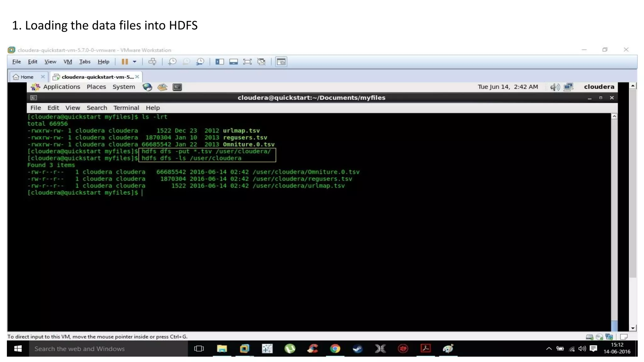Launch the terminal icon in the GNOME panel
644x362 pixels.
(177, 87)
